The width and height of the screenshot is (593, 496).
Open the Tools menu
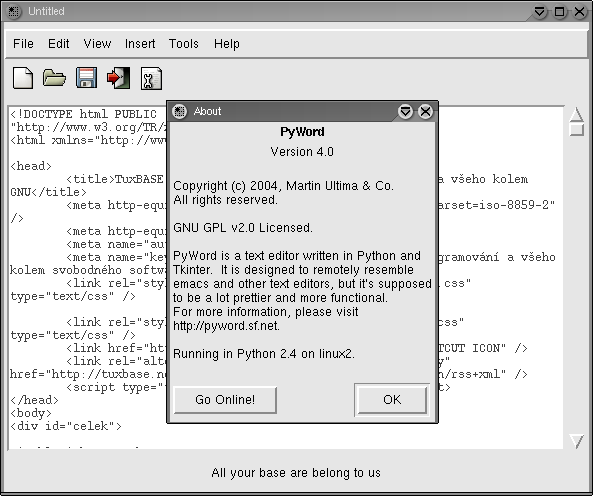click(183, 44)
